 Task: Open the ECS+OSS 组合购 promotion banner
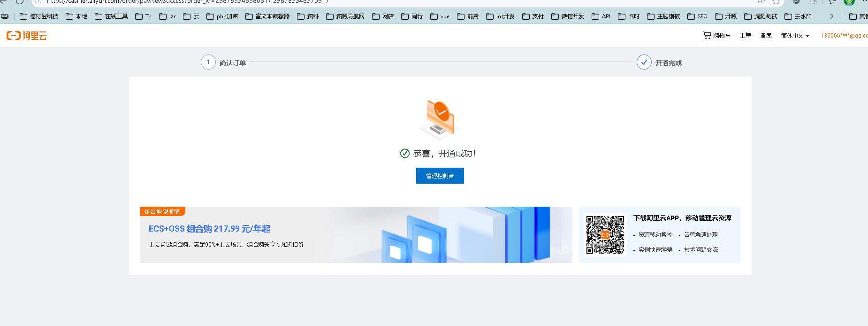356,235
